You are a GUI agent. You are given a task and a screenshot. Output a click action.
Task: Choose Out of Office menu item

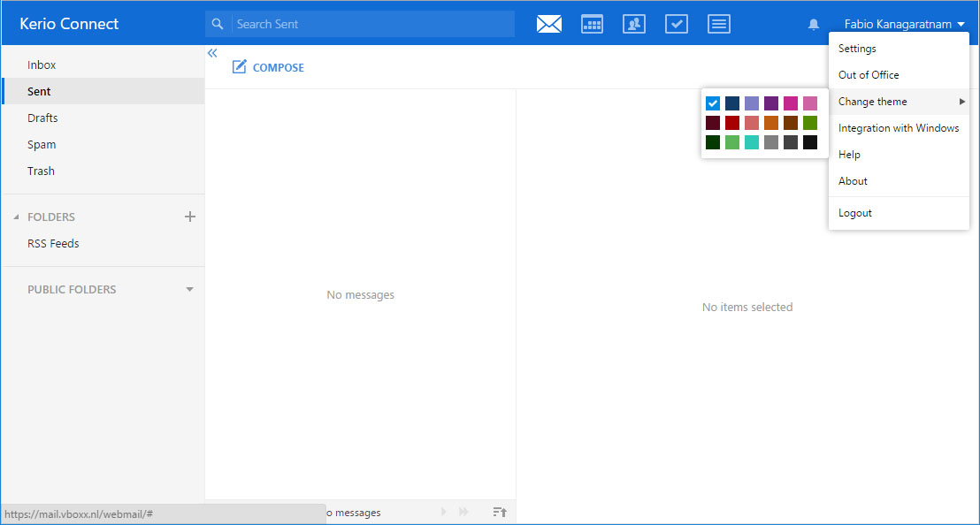899,75
